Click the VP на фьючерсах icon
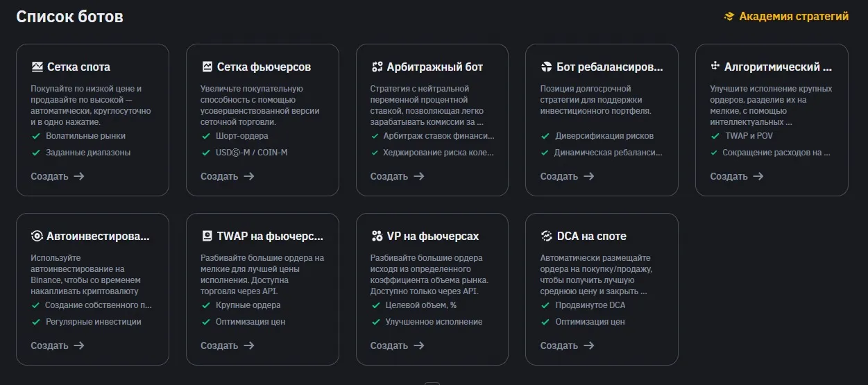Viewport: 868px width, 385px height. click(377, 236)
